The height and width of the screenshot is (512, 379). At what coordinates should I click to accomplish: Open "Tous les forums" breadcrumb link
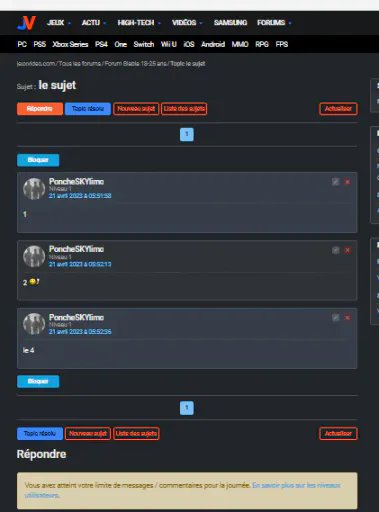[80, 64]
